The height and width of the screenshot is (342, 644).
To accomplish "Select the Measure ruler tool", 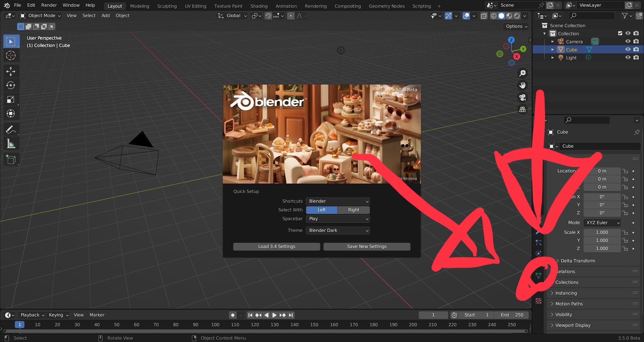I will (x=11, y=144).
